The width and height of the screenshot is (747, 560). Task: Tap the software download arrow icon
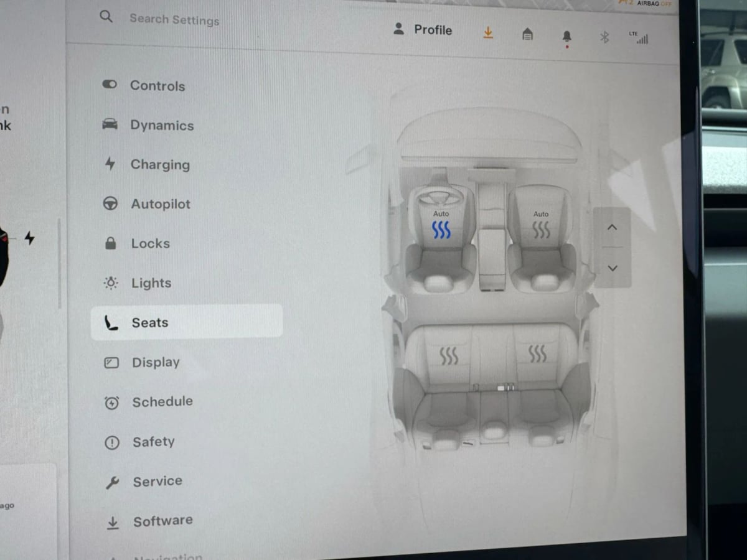point(488,33)
